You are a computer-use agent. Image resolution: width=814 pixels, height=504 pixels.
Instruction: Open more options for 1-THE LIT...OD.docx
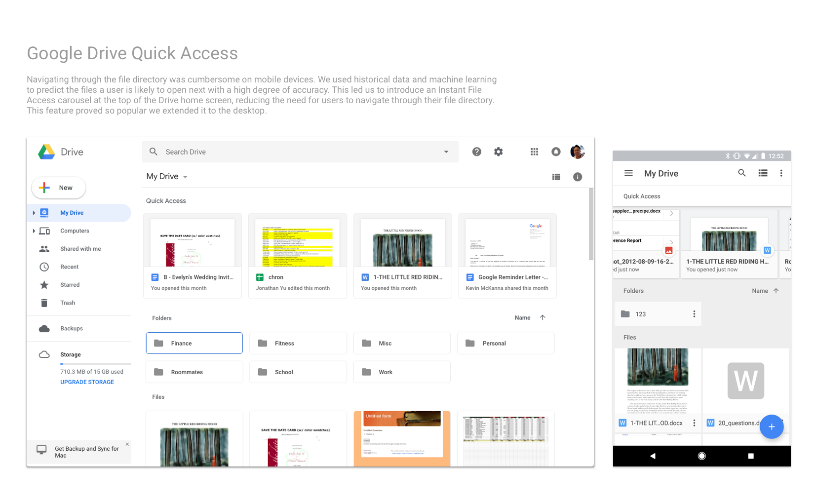click(694, 423)
